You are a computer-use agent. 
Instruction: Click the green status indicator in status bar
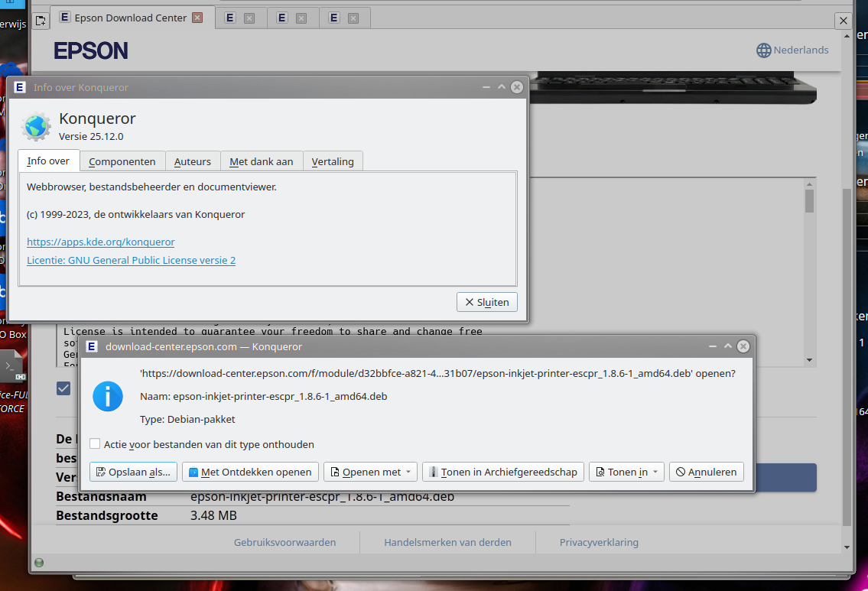pyautogui.click(x=39, y=563)
